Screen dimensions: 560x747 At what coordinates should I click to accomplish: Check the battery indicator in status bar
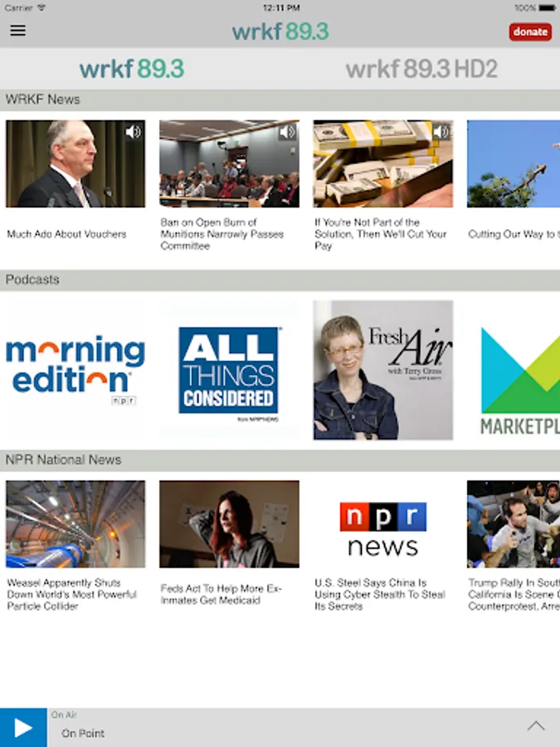pos(546,7)
